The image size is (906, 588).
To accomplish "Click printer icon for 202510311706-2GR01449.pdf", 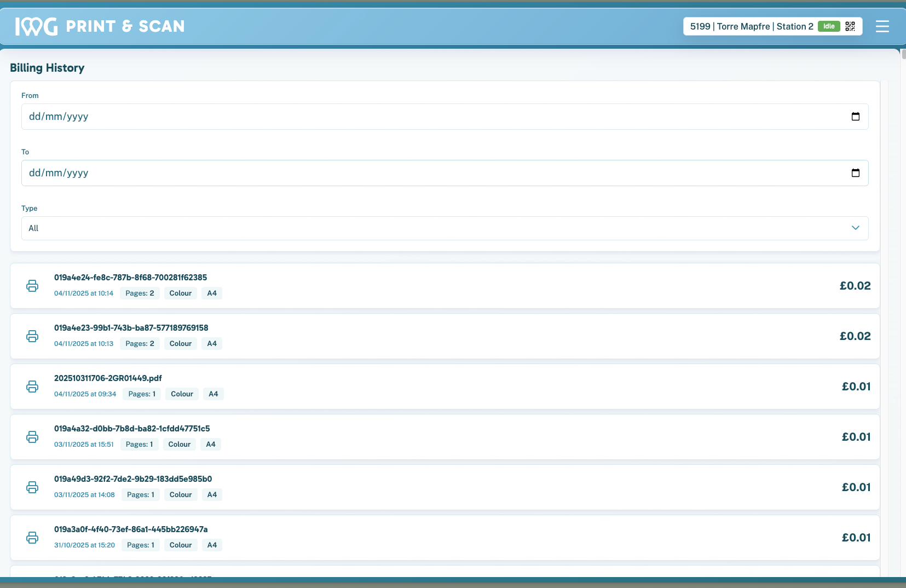I will [32, 387].
